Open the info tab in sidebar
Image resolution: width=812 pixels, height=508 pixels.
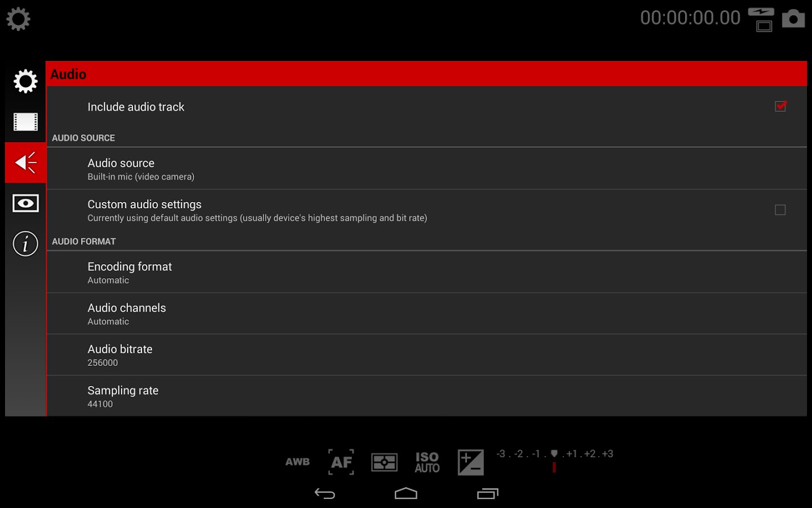tap(25, 244)
